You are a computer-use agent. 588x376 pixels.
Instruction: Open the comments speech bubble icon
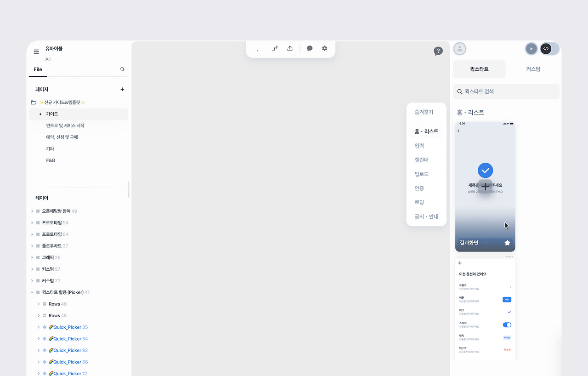pyautogui.click(x=310, y=48)
